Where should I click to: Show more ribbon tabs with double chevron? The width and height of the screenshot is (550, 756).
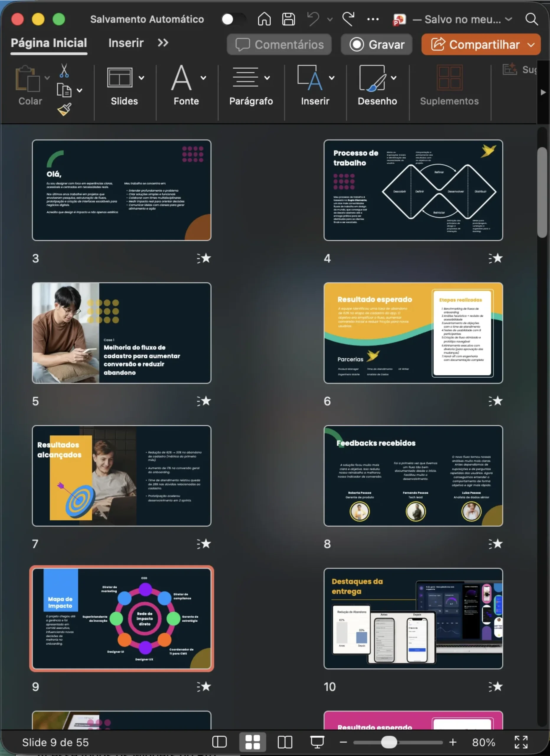click(163, 43)
